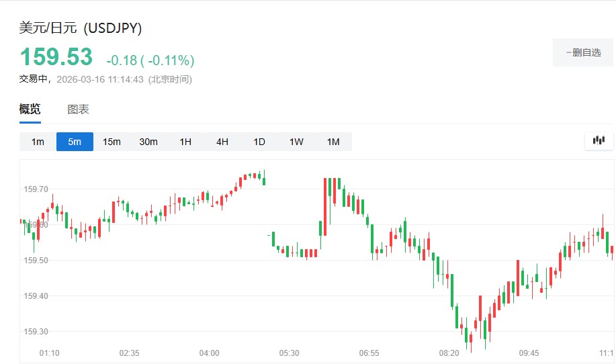Switch to 15m interval

coord(112,142)
